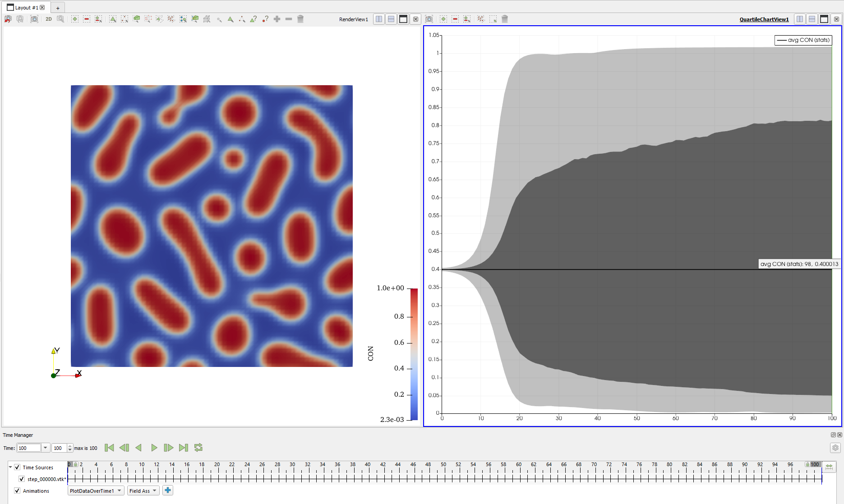Click shrink selection minus icon
Image resolution: width=844 pixels, height=504 pixels.
(x=289, y=19)
